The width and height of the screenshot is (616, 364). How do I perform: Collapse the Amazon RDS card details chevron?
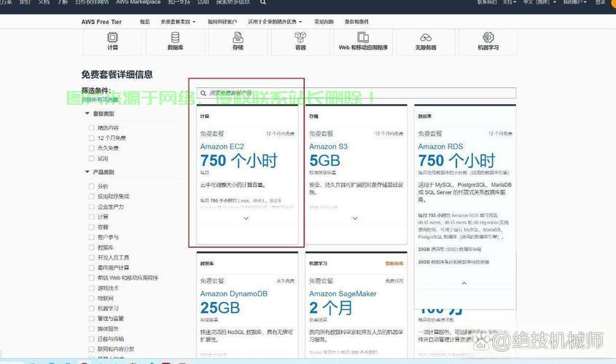(x=464, y=283)
